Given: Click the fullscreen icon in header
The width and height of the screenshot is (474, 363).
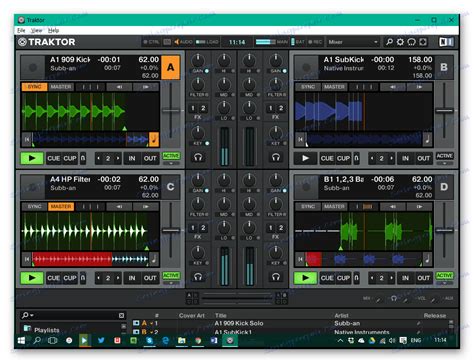Looking at the screenshot, I should coord(423,42).
